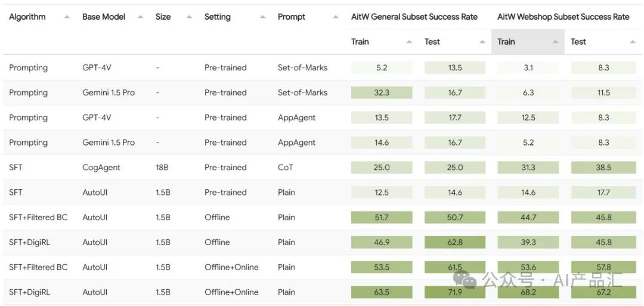644x306 pixels.
Task: Click the AitW General Subset Success Rate header
Action: (414, 17)
